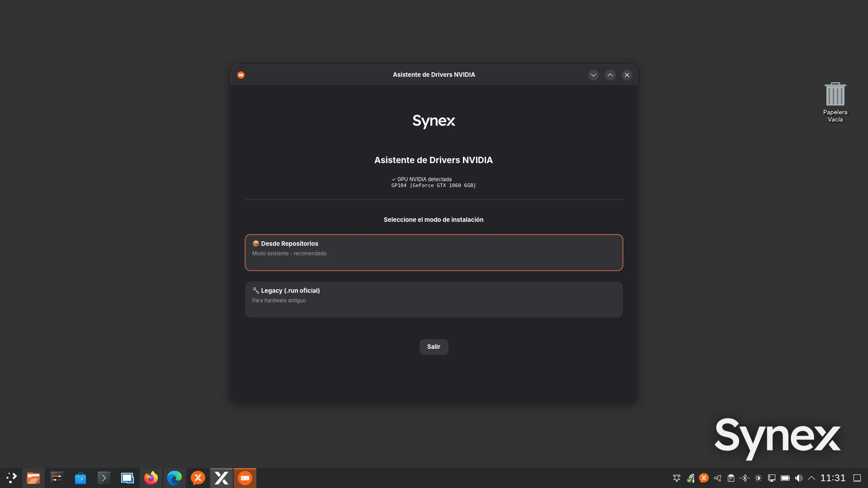Open the clipboard manager in the tray

[731, 478]
